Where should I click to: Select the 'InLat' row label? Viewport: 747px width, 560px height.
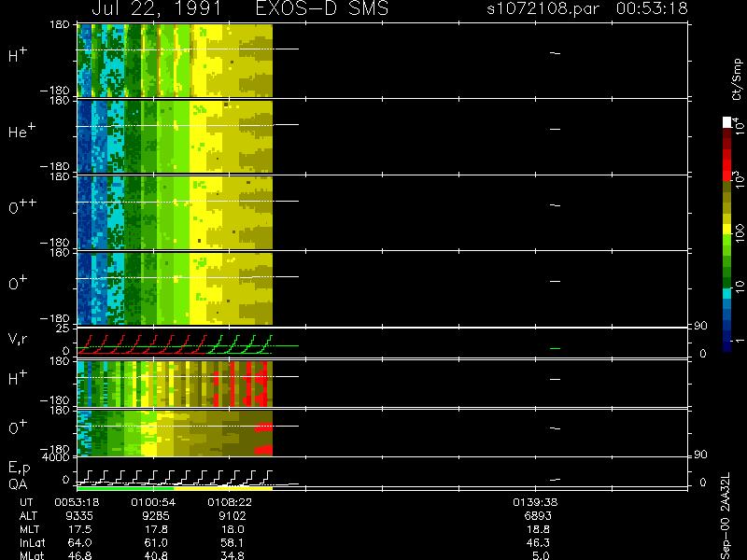click(x=32, y=543)
